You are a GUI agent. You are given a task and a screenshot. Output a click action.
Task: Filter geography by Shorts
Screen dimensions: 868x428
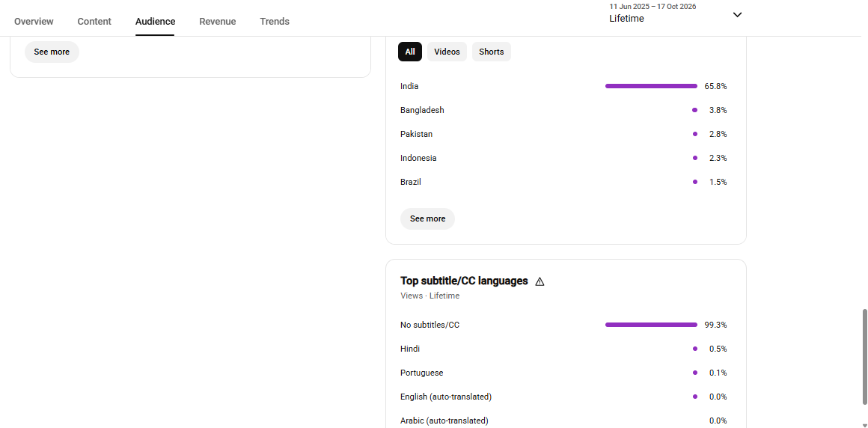pyautogui.click(x=491, y=52)
